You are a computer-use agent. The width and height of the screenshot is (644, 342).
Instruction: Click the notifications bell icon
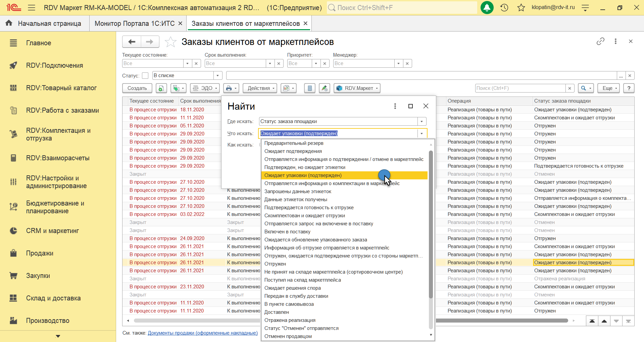coord(487,8)
